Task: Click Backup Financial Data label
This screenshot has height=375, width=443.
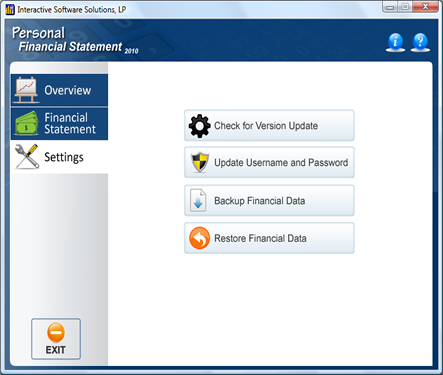Action: pyautogui.click(x=259, y=201)
